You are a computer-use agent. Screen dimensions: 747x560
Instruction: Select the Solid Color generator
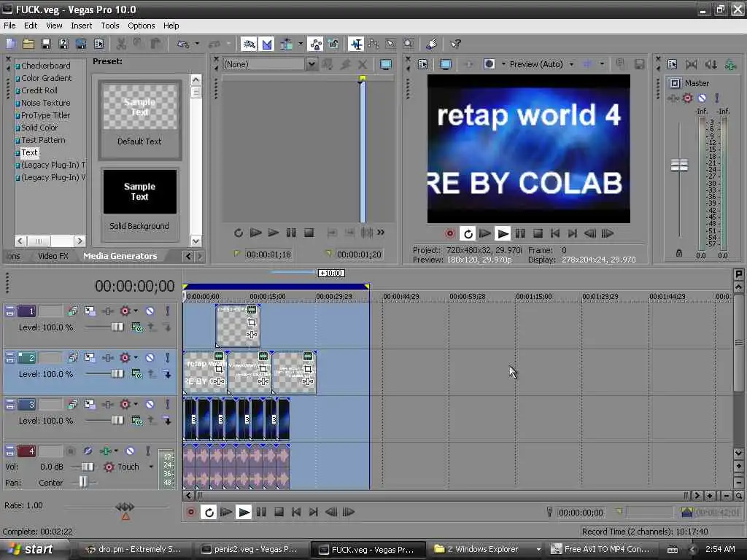pos(39,128)
